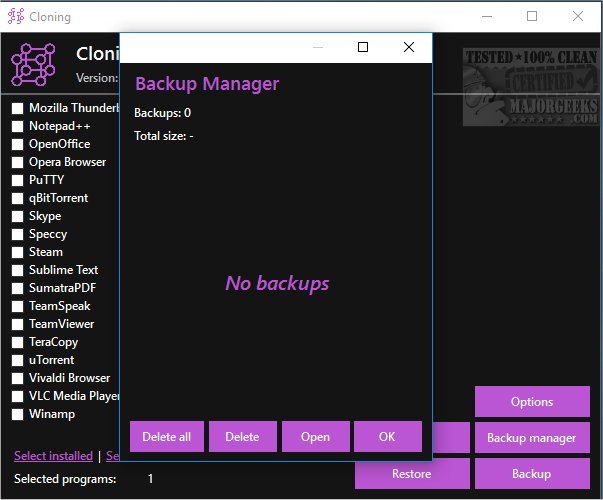The width and height of the screenshot is (603, 500).
Task: Click the Vivaldi Browser label
Action: [x=70, y=378]
